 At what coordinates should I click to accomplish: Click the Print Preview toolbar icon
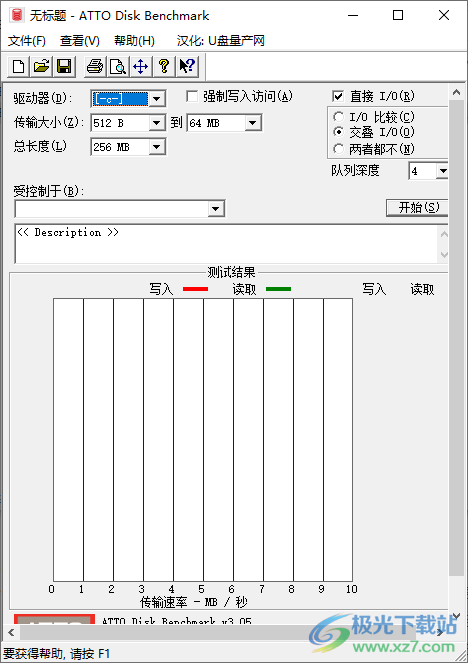[x=118, y=66]
